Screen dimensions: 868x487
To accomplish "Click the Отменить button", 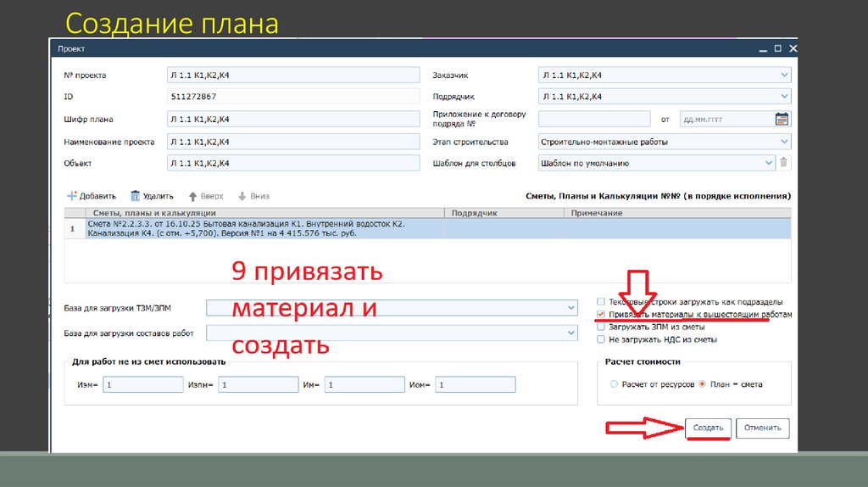I will pyautogui.click(x=762, y=428).
